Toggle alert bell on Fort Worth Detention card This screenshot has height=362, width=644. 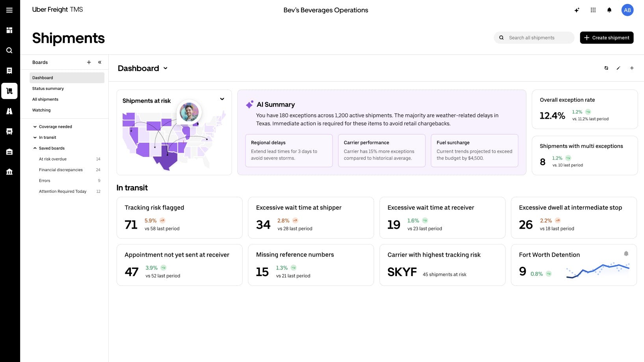[x=626, y=254]
